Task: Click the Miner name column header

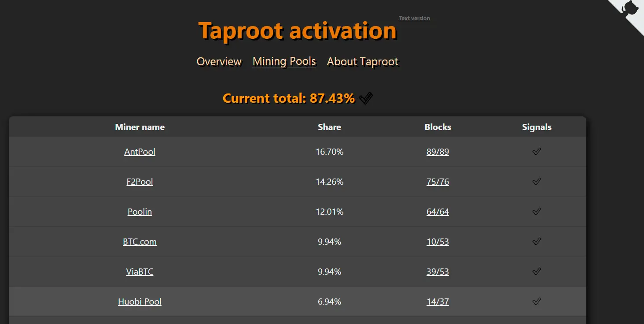Action: (x=140, y=127)
